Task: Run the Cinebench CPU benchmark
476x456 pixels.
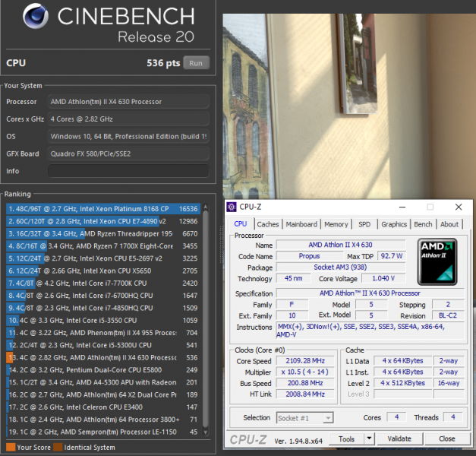Action: pyautogui.click(x=196, y=63)
